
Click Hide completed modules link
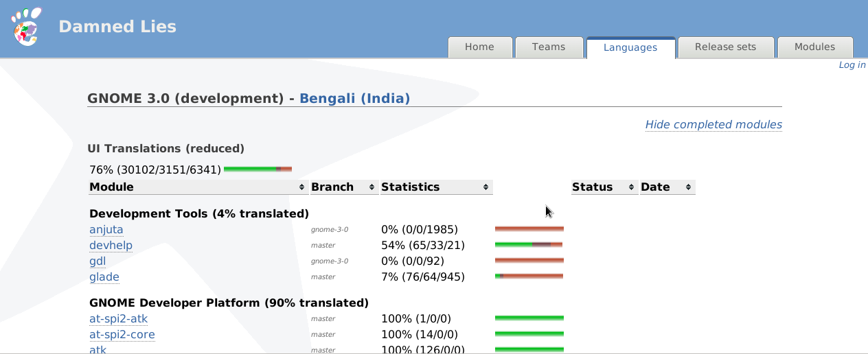[x=713, y=124]
